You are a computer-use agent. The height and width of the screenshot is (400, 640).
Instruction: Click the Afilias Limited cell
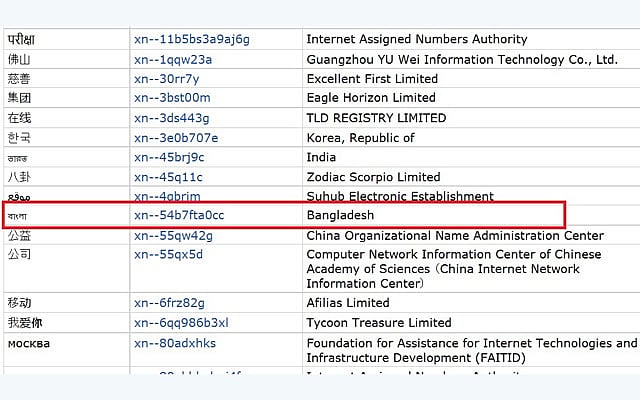471,303
